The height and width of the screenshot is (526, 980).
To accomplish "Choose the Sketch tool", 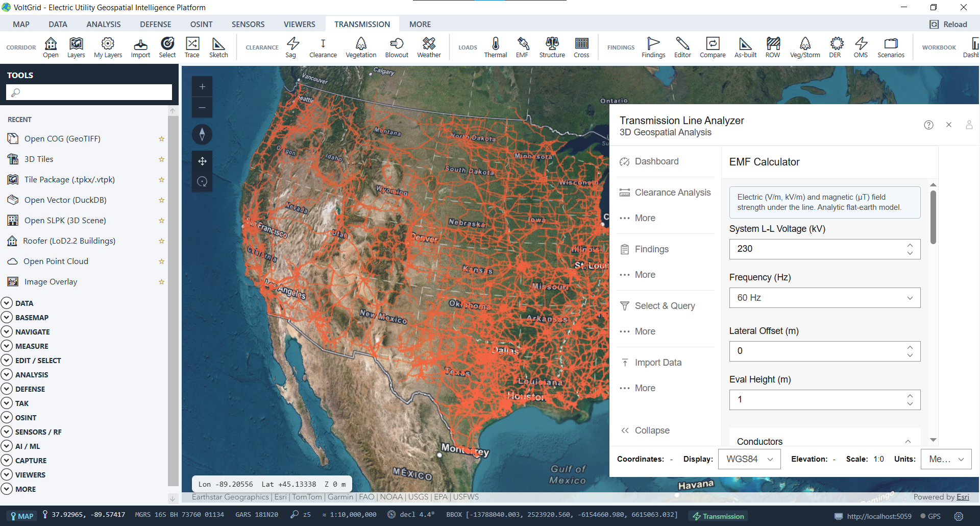I will tap(218, 47).
